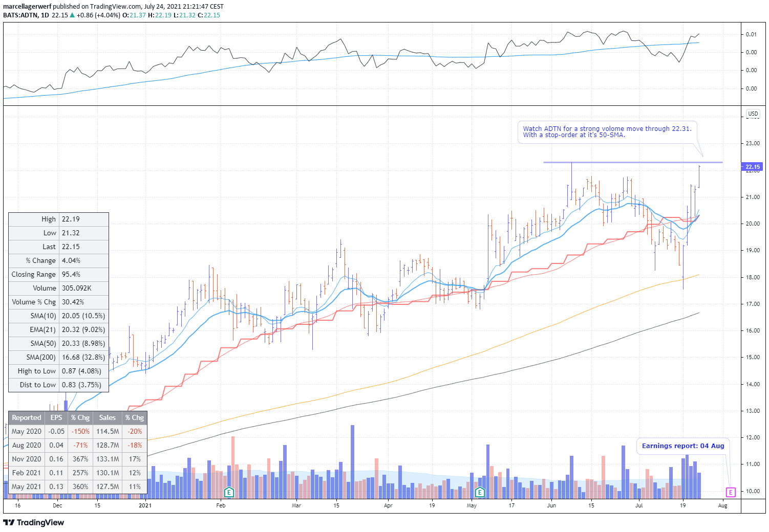Click the BATS:ADTN symbol title
This screenshot has height=532, width=769.
click(20, 15)
